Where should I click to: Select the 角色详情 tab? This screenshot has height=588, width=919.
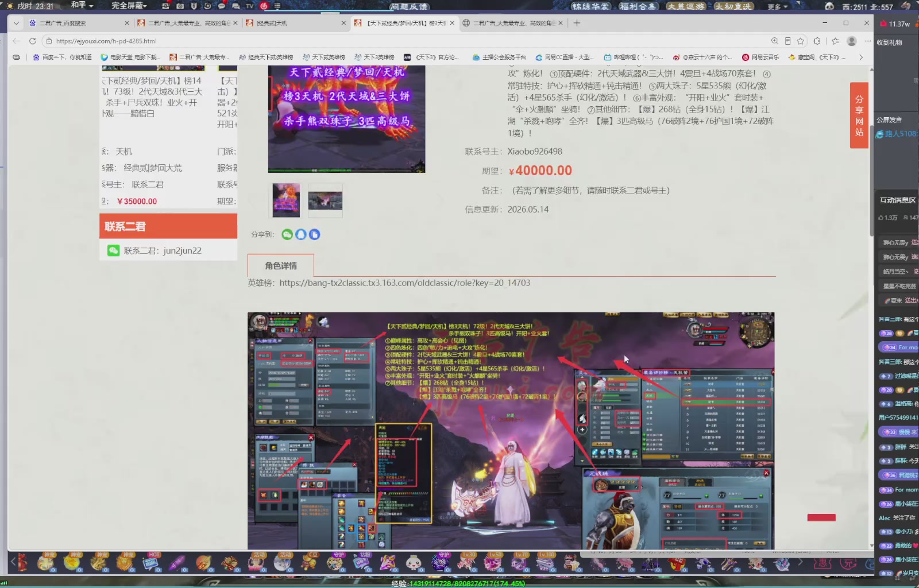[x=281, y=265]
